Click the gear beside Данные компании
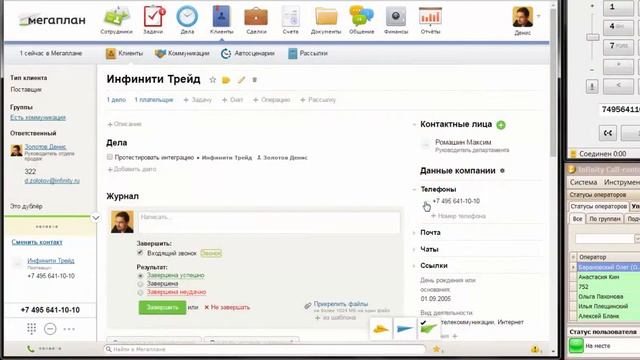The image size is (640, 360). (x=502, y=171)
